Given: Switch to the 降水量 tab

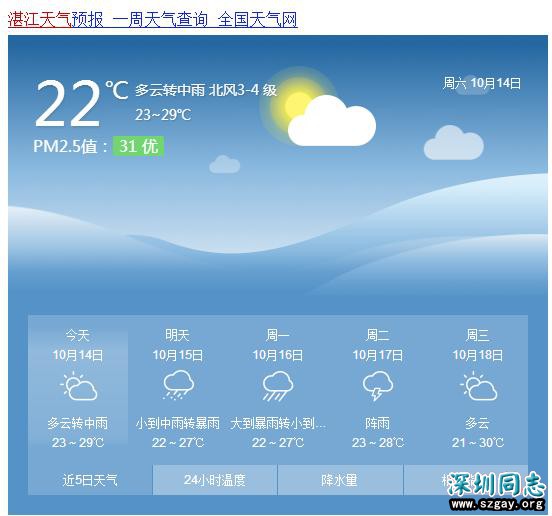Looking at the screenshot, I should [340, 480].
